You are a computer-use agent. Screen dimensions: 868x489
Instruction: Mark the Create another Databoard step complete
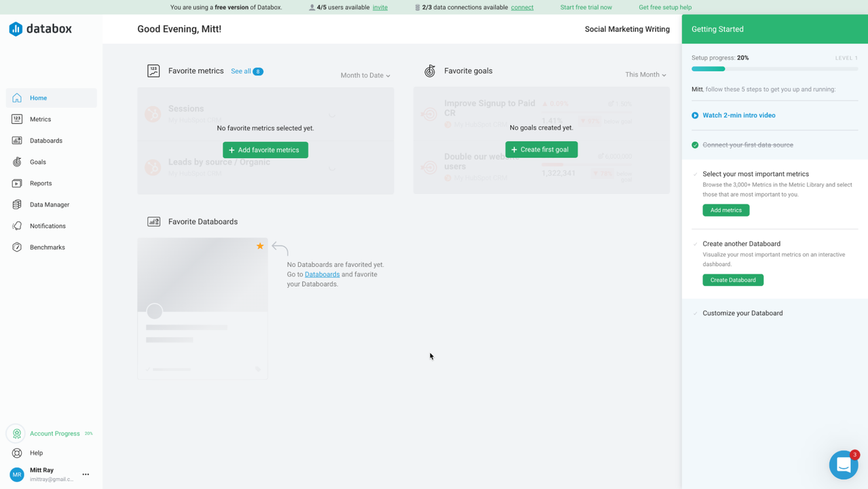[x=694, y=244]
